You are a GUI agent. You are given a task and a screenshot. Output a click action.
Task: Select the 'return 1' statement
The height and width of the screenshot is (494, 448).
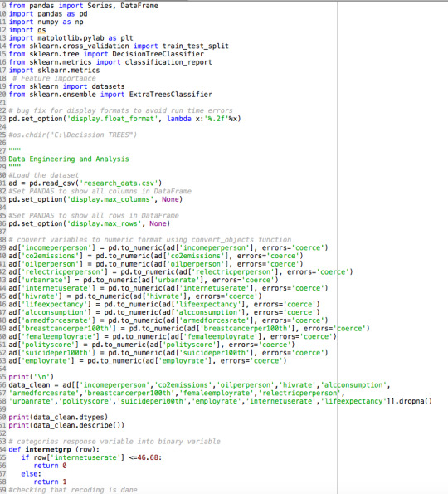50,482
